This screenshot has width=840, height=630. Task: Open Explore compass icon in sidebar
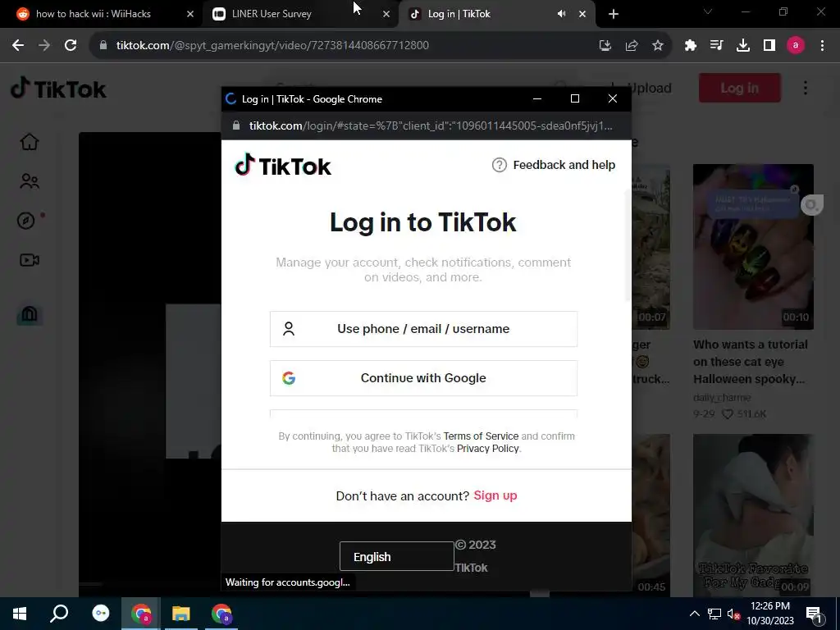(25, 221)
